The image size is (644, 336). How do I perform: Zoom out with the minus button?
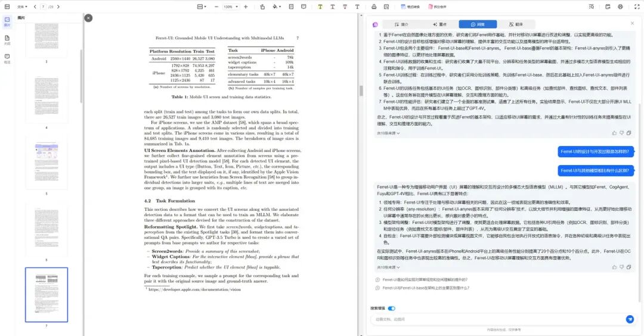[216, 7]
